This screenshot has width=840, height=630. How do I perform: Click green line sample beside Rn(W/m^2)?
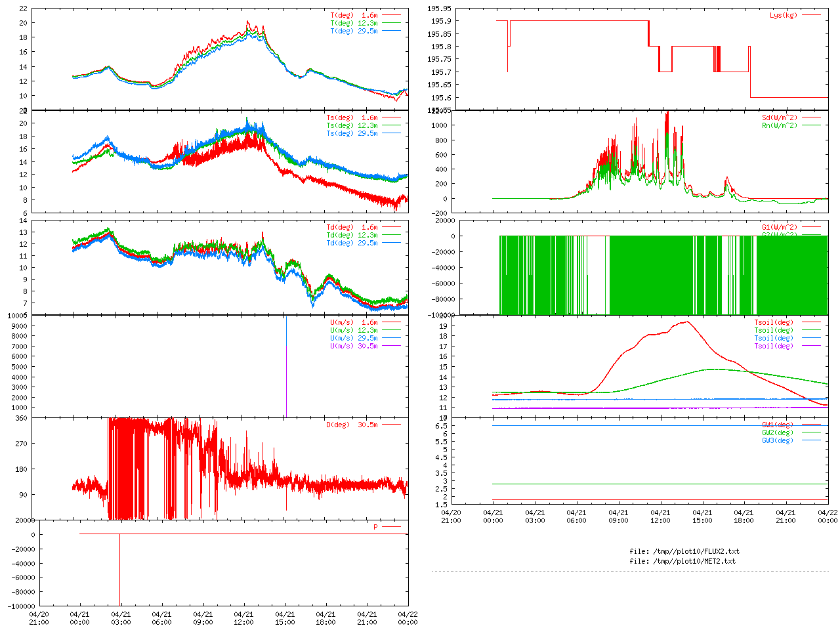click(811, 125)
